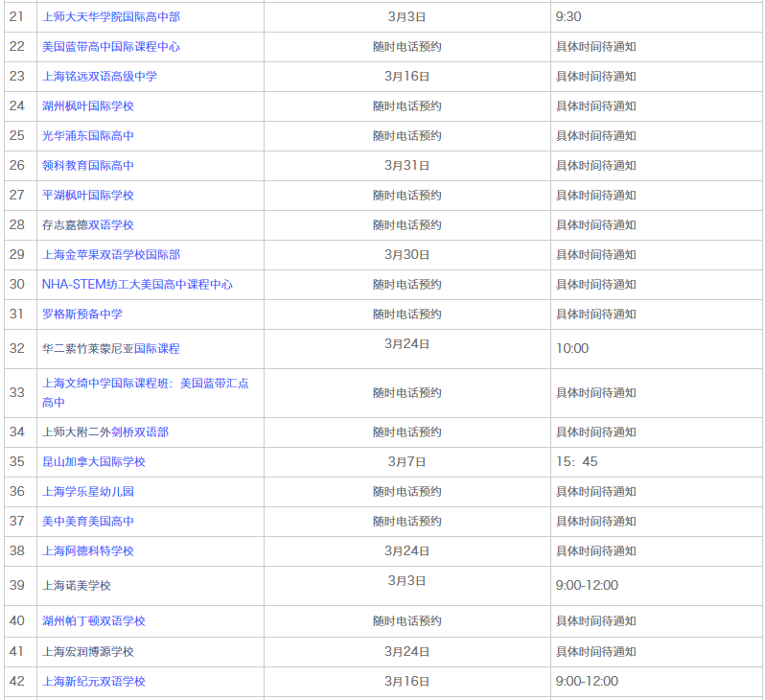Click 随时电话预约 in row 24
The width and height of the screenshot is (765, 700).
(x=406, y=106)
